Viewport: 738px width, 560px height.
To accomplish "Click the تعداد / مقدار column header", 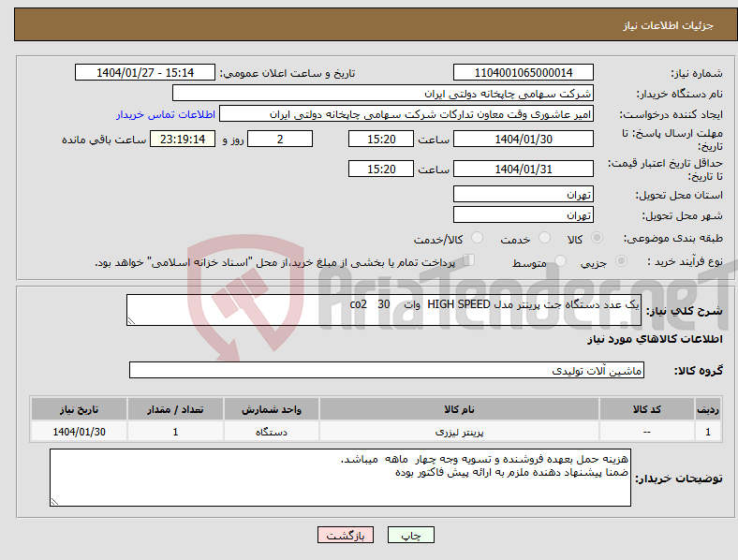I will 175,409.
